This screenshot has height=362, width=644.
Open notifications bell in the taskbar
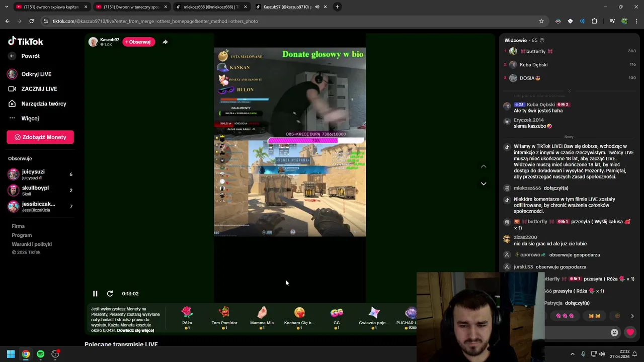(x=635, y=354)
